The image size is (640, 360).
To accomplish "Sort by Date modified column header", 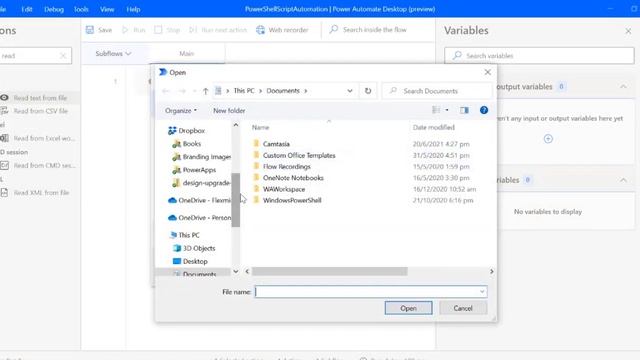I will pyautogui.click(x=433, y=127).
